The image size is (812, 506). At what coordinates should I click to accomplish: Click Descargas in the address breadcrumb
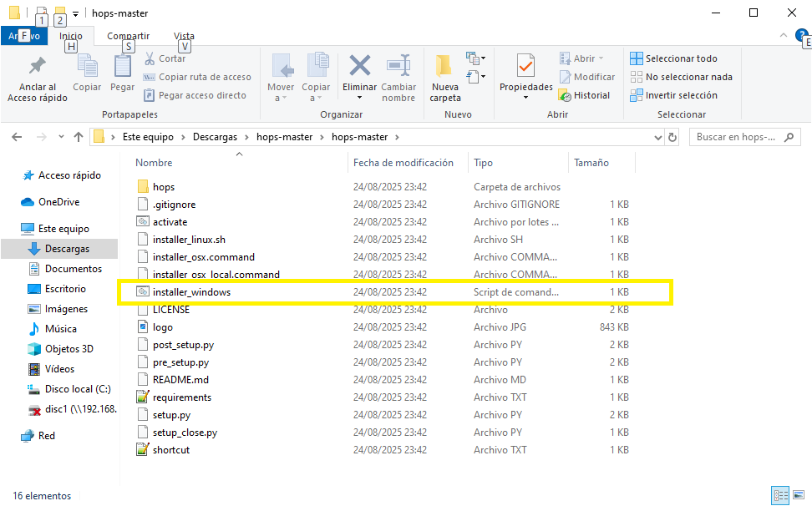(x=215, y=137)
